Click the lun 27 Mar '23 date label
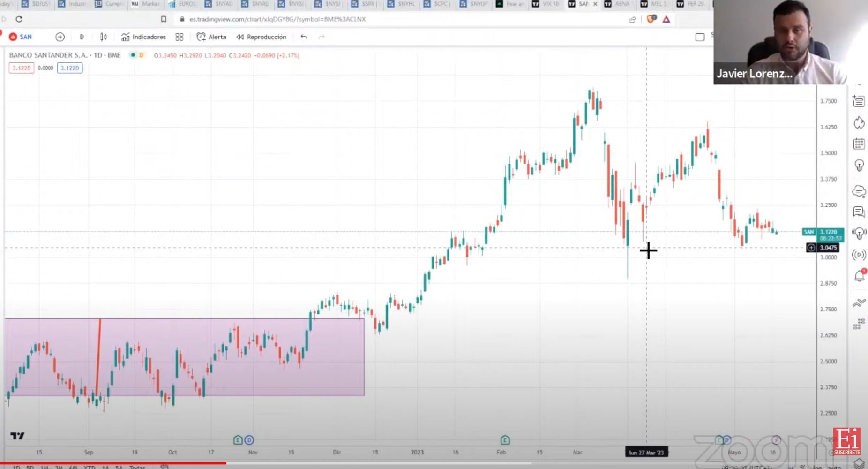The height and width of the screenshot is (469, 868). point(646,452)
